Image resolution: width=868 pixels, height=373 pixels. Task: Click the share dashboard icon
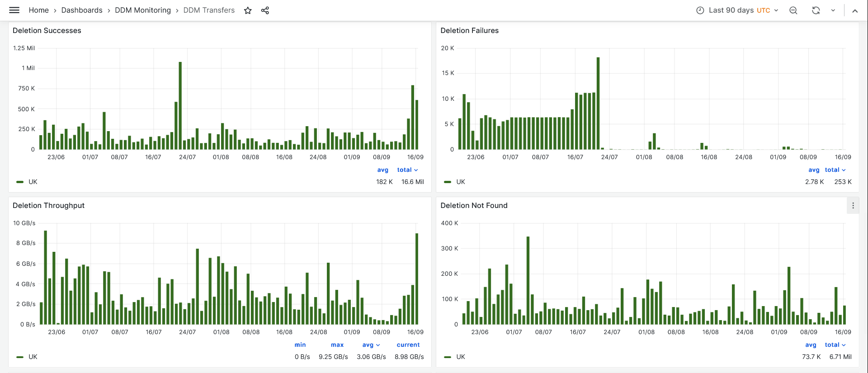265,10
